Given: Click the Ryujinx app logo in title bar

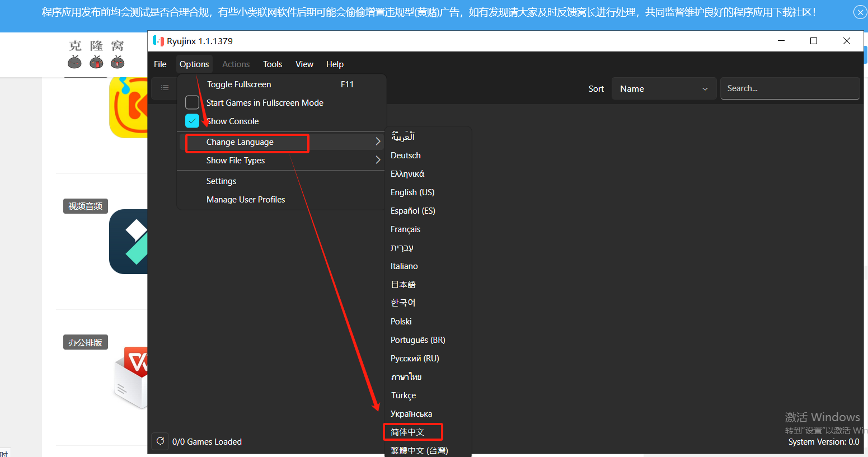Looking at the screenshot, I should point(158,41).
